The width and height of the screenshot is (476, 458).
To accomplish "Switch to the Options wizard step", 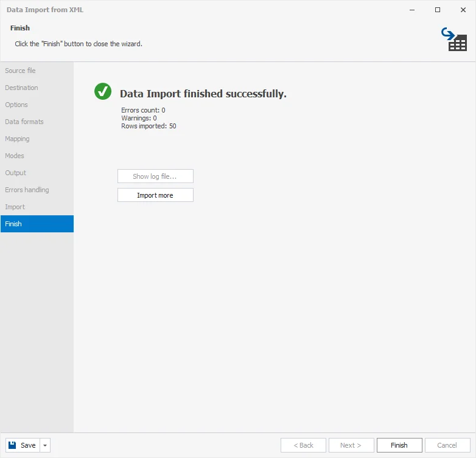I will coord(17,105).
